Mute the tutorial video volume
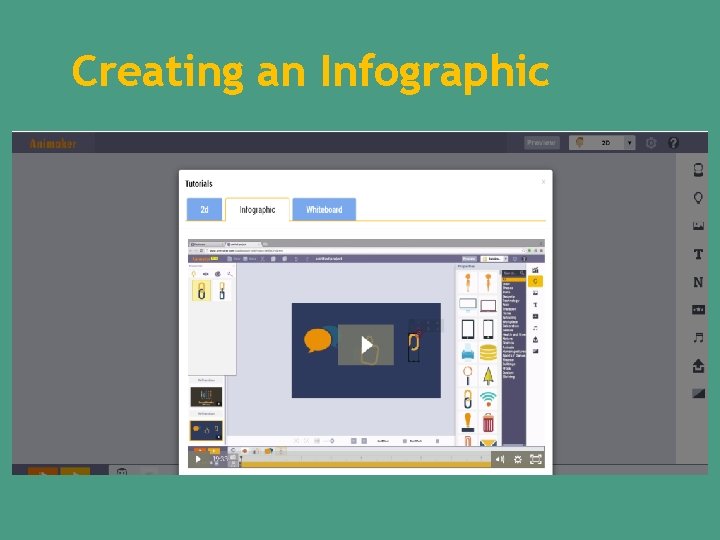Screen dimensions: 720x540 pyautogui.click(x=500, y=459)
